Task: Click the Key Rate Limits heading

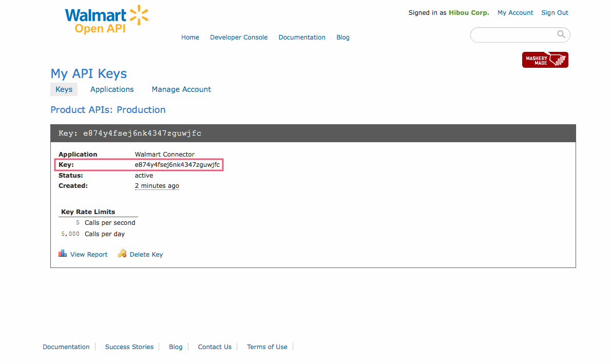Action: click(88, 212)
